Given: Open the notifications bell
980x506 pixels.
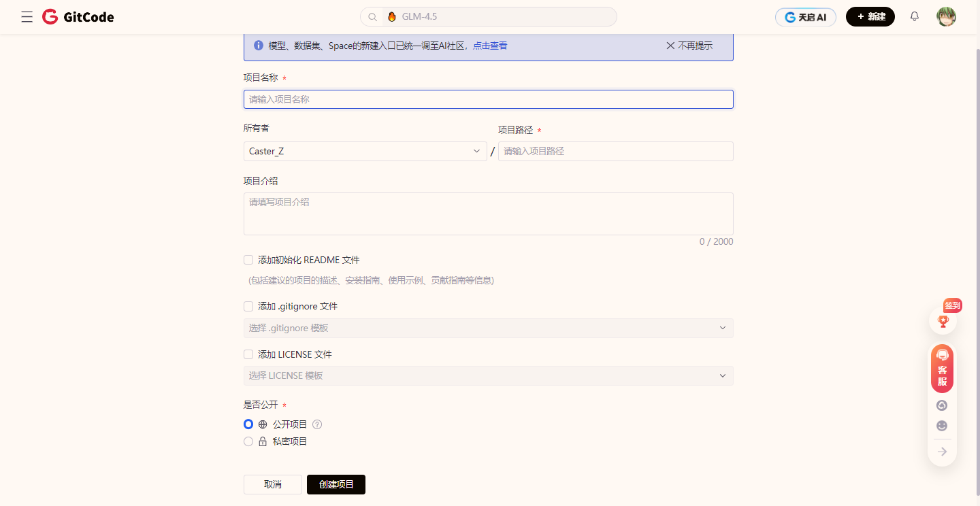Looking at the screenshot, I should click(915, 16).
